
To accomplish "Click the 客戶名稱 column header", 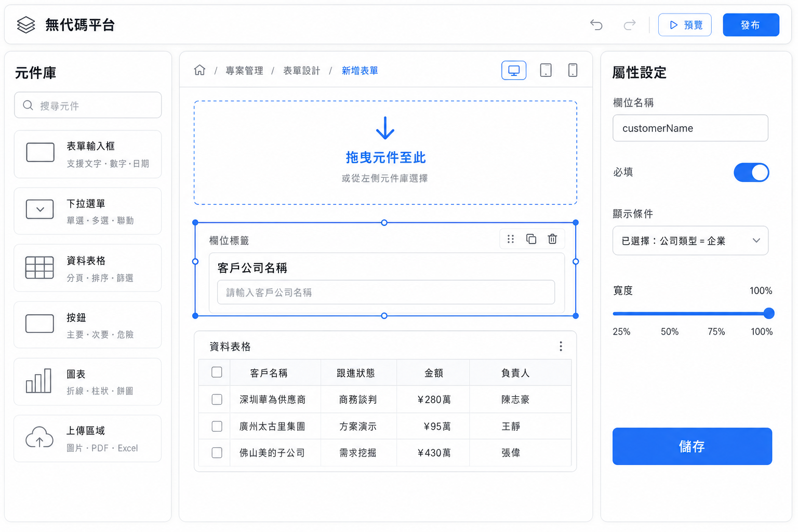I will pos(269,373).
